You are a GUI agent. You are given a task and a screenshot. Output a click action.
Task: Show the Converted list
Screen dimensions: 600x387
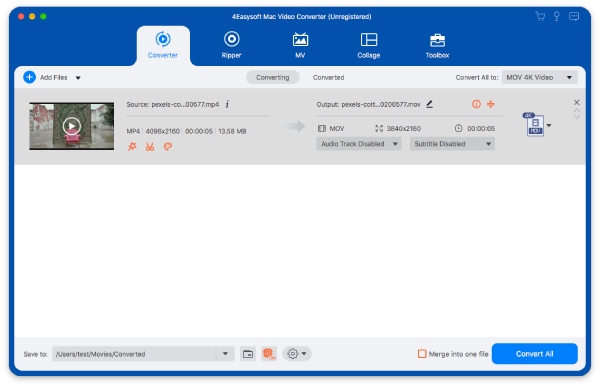click(x=328, y=77)
